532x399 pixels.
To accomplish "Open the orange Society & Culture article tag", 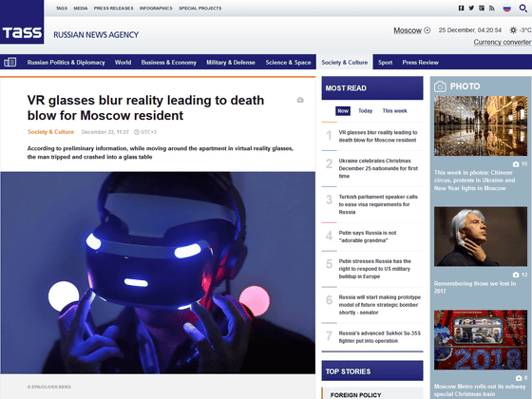I will tap(51, 132).
